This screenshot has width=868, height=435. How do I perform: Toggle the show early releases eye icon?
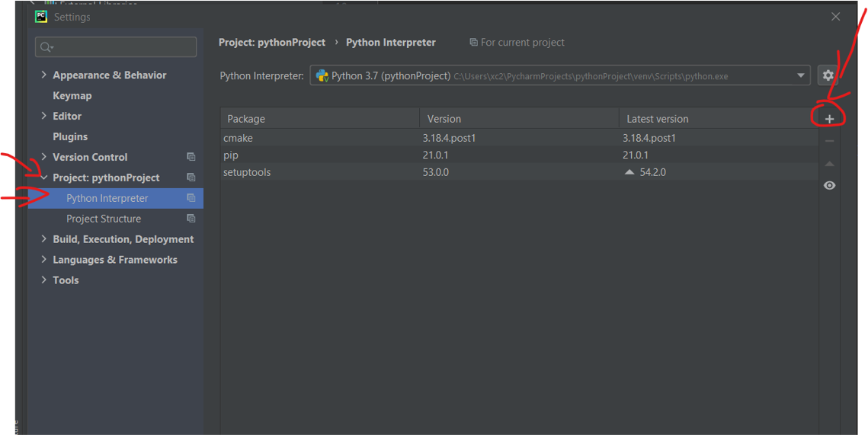pyautogui.click(x=829, y=185)
